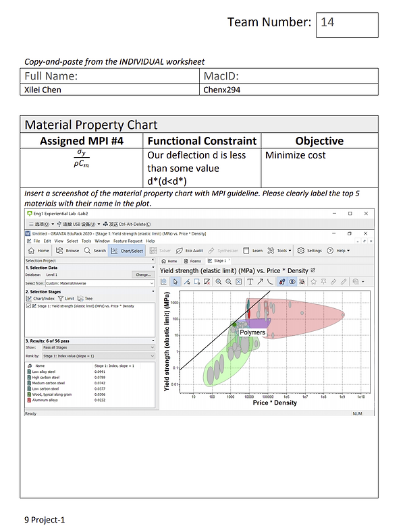Zoom out on the chart

[229, 282]
